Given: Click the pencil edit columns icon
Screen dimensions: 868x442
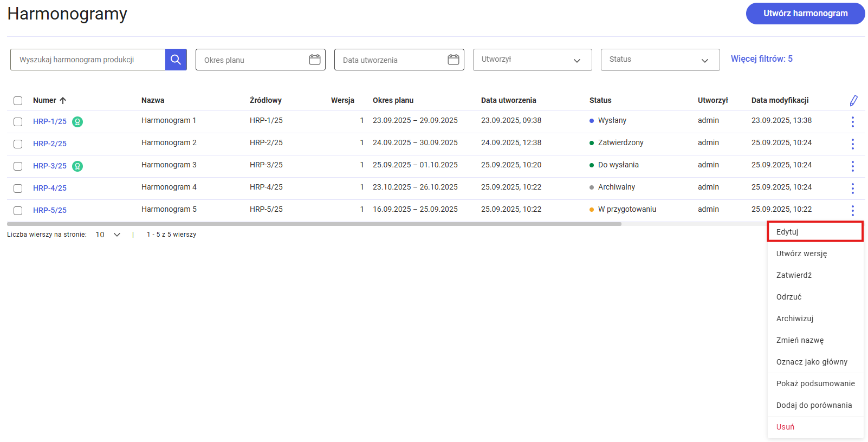Looking at the screenshot, I should 853,101.
